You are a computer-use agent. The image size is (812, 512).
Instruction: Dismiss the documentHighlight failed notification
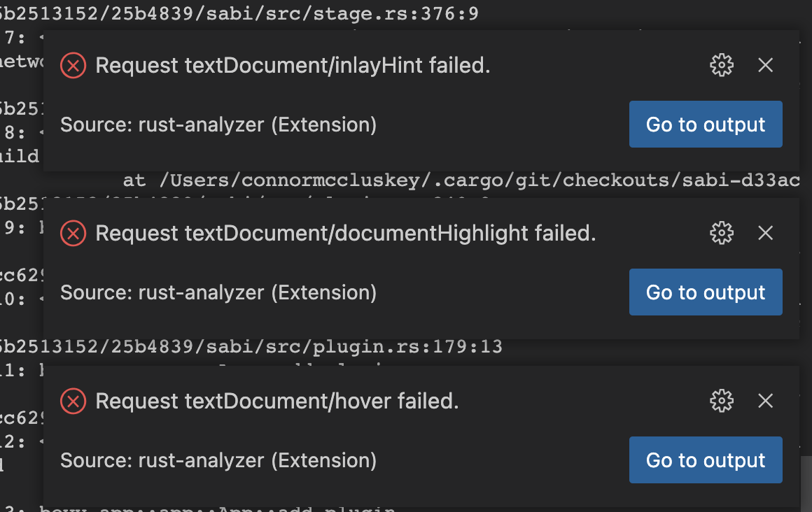[x=765, y=233]
